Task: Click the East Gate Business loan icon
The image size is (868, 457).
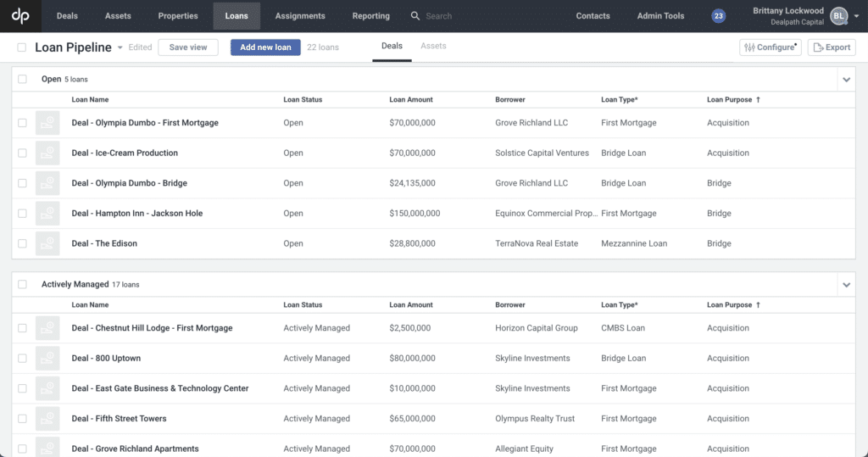Action: (47, 388)
